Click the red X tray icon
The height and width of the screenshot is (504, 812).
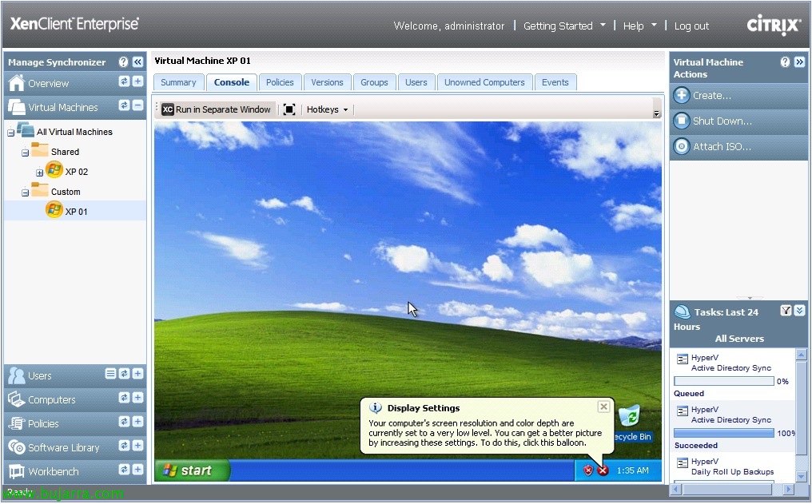[x=603, y=470]
